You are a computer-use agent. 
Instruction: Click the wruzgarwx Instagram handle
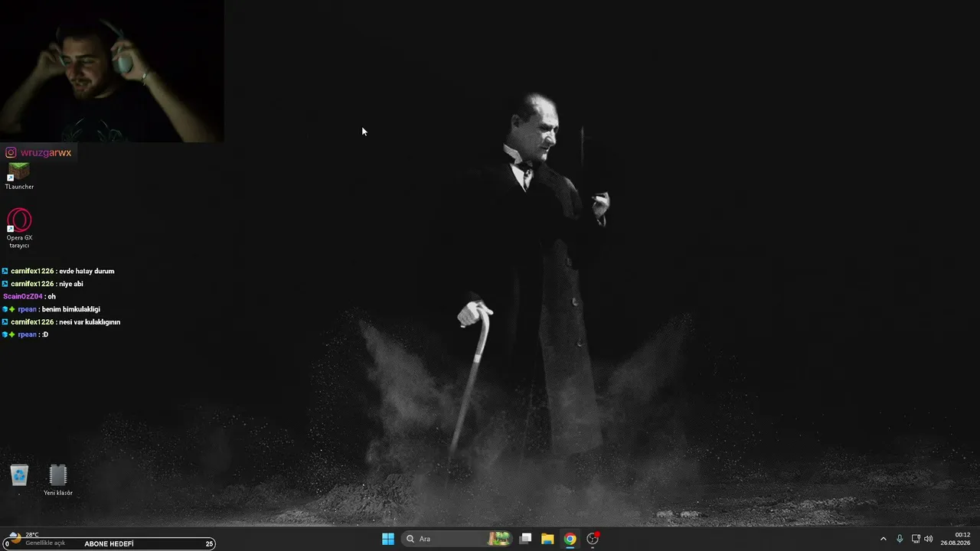[x=46, y=152]
